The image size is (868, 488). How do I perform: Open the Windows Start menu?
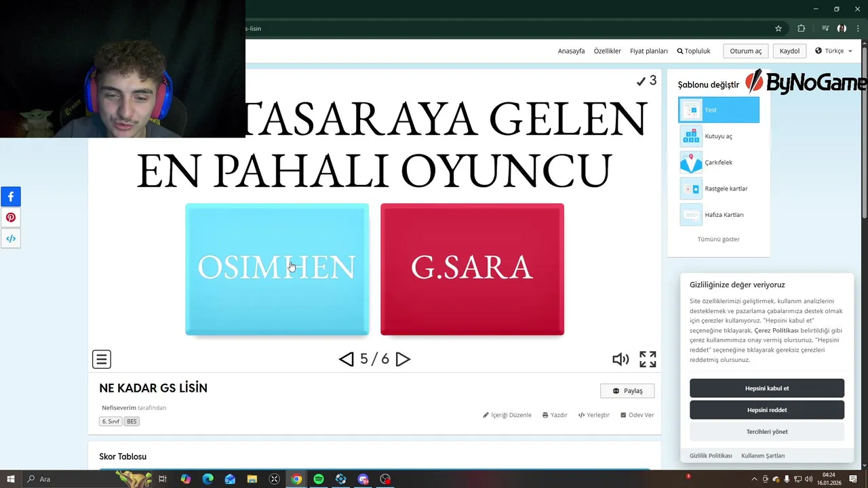[10, 479]
